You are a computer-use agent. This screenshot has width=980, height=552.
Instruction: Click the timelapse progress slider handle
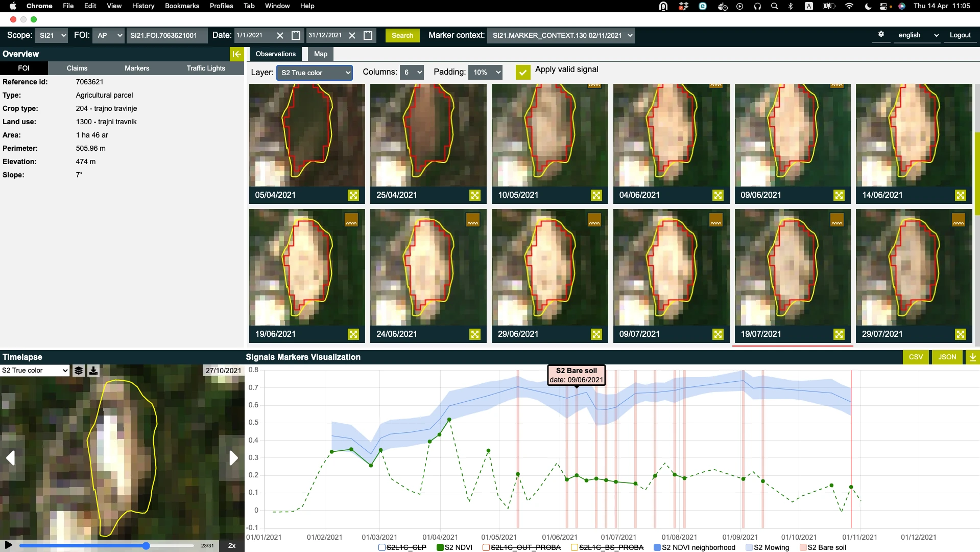click(146, 546)
